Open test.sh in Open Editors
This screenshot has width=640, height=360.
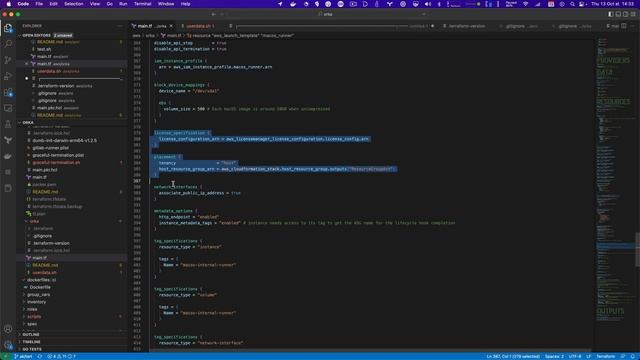44,49
